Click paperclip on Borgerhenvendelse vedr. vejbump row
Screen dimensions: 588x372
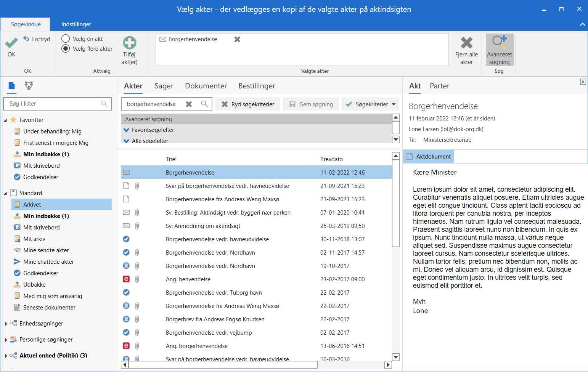click(137, 332)
